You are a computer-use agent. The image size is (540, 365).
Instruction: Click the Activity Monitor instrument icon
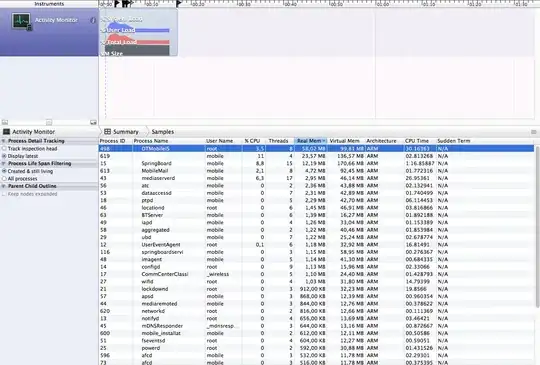click(21, 21)
